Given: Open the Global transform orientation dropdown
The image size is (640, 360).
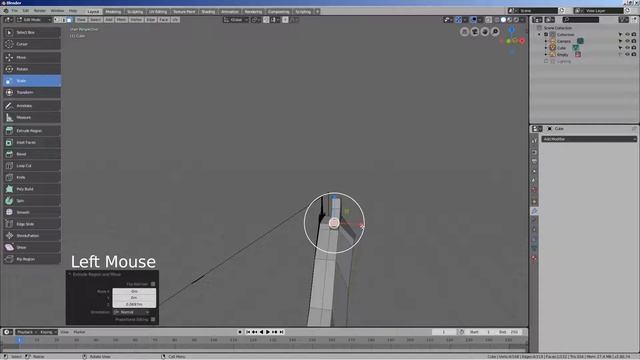Looking at the screenshot, I should pyautogui.click(x=236, y=20).
